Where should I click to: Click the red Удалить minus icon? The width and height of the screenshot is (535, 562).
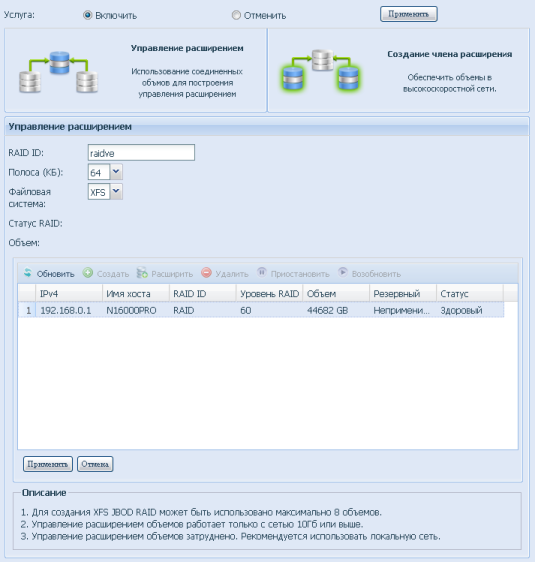click(206, 273)
